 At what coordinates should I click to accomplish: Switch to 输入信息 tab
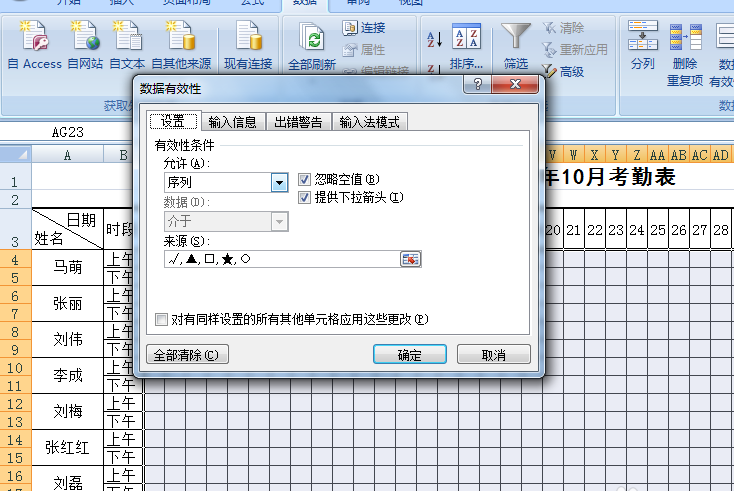pos(233,122)
